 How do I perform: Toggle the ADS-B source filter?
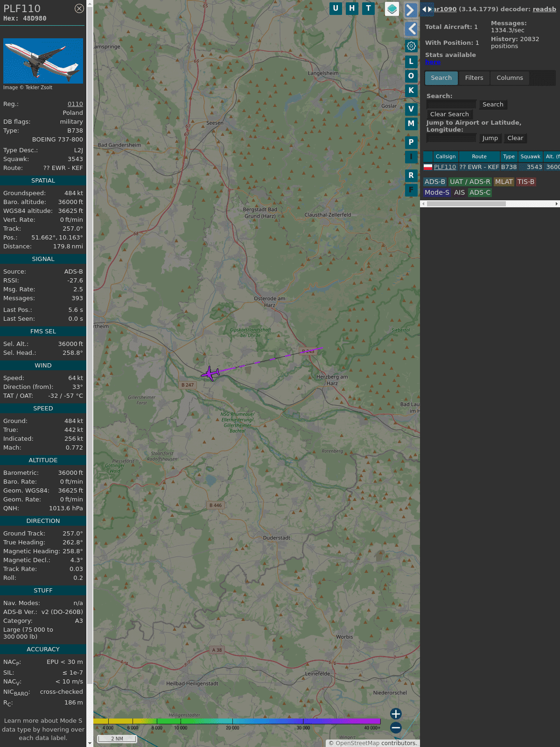pos(434,182)
